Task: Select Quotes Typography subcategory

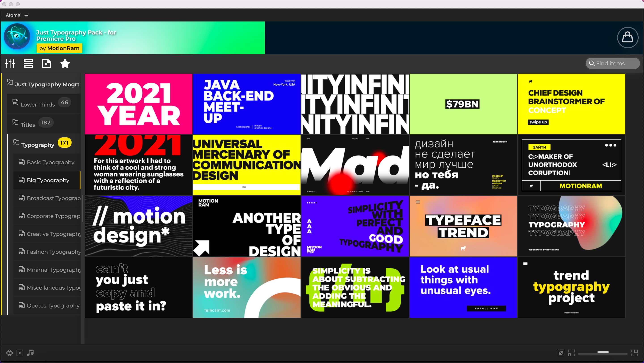Action: (x=53, y=305)
